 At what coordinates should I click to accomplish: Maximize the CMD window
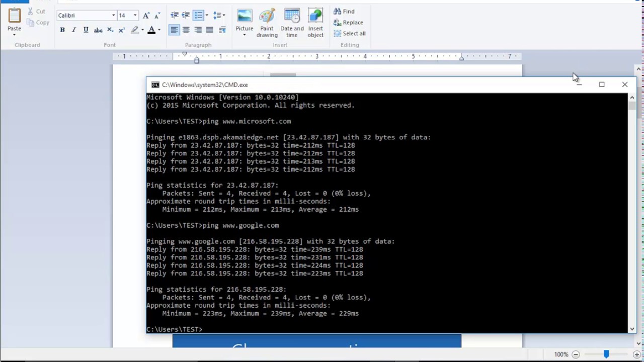(602, 84)
